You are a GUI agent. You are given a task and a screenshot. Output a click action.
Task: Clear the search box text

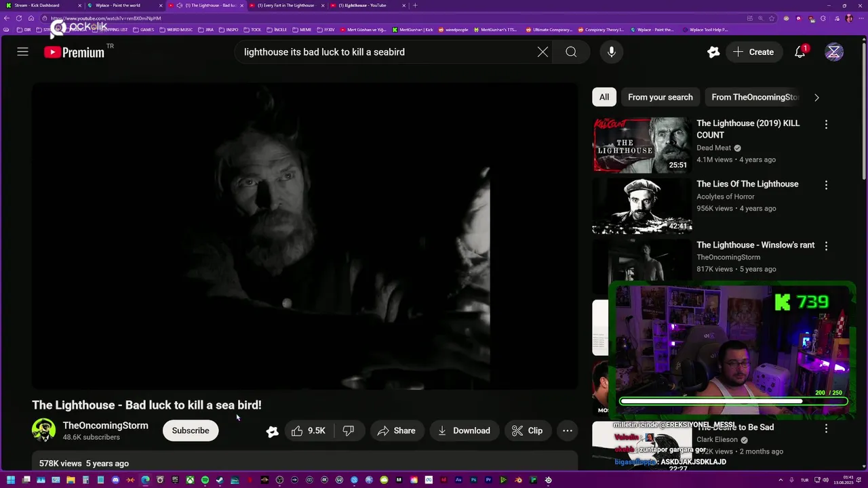[542, 52]
